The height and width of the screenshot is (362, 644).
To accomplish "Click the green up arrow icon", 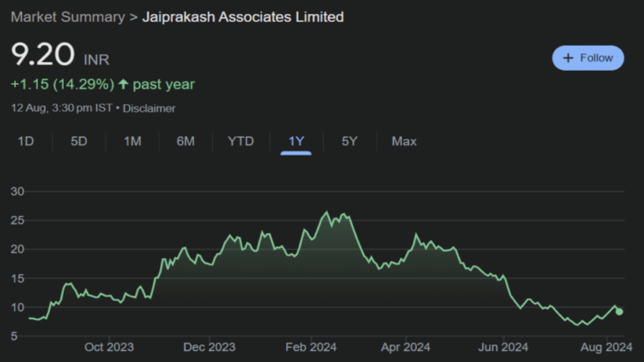I will pyautogui.click(x=123, y=84).
